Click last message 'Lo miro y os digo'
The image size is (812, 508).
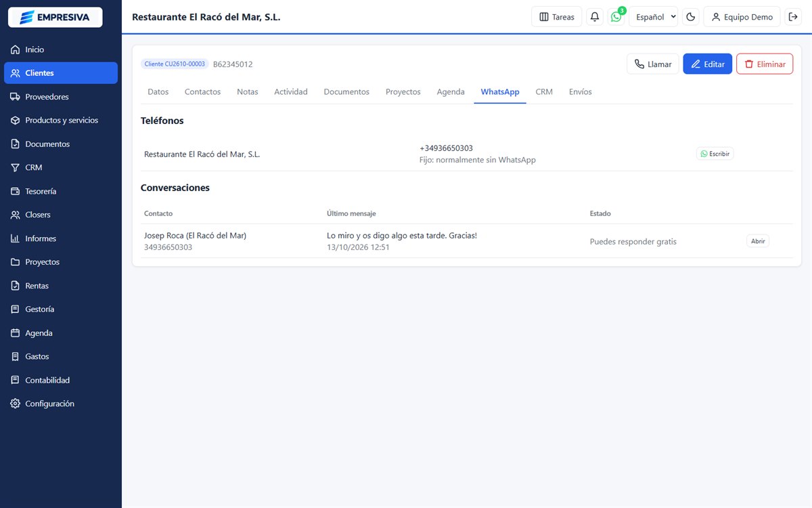[x=402, y=236]
